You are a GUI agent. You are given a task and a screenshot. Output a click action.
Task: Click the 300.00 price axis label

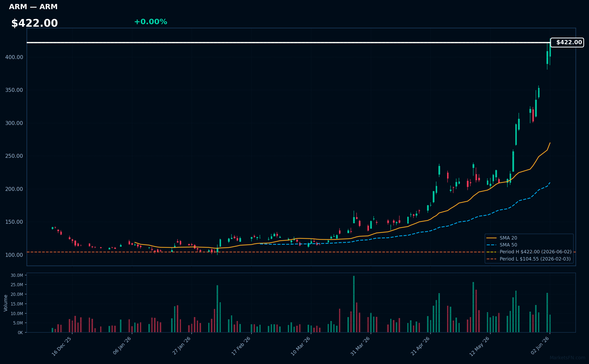[14, 123]
